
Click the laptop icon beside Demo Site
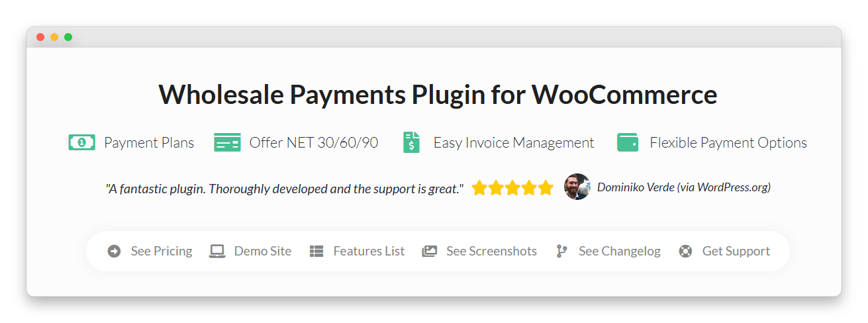click(x=217, y=251)
